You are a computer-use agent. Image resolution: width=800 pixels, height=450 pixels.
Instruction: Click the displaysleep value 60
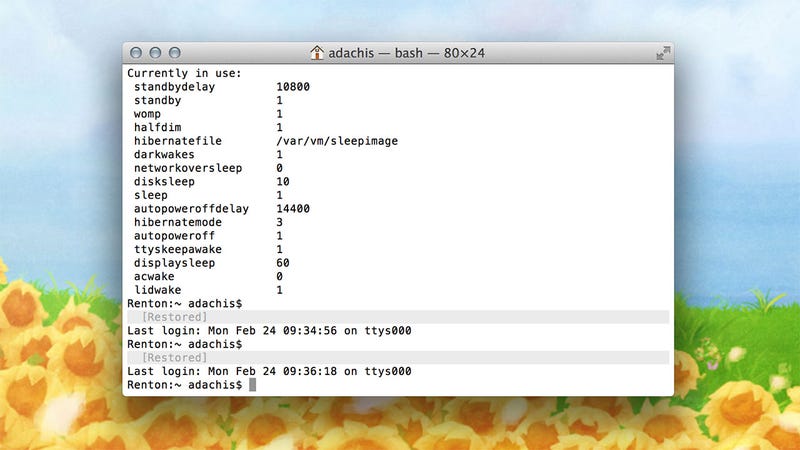click(x=283, y=263)
